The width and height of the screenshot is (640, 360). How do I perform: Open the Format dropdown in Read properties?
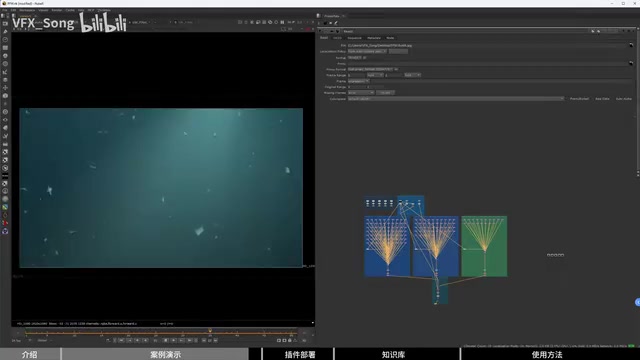pos(356,58)
